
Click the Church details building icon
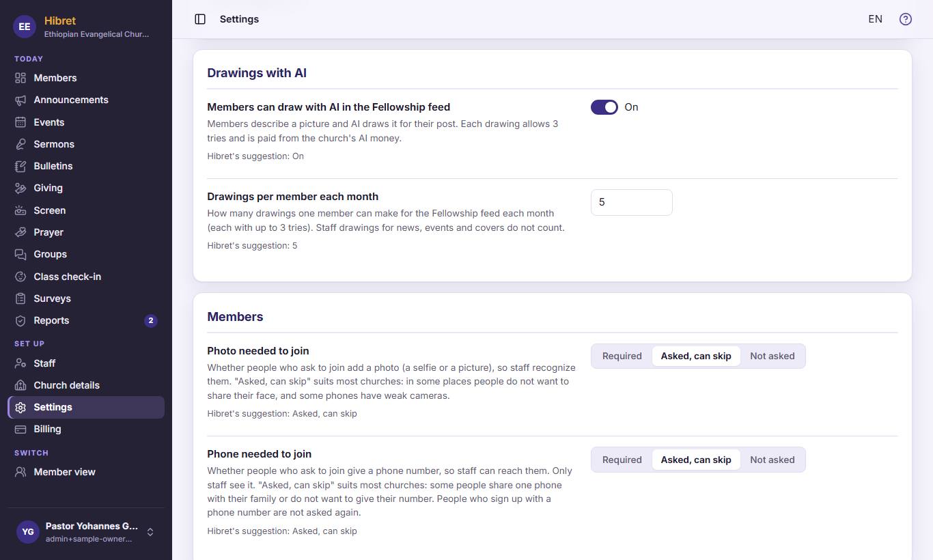[x=20, y=385]
